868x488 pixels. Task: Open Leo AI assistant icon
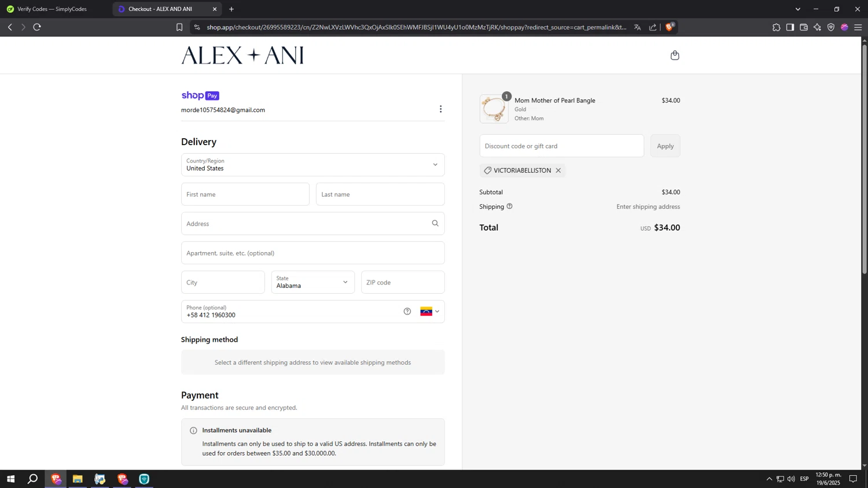coord(817,27)
